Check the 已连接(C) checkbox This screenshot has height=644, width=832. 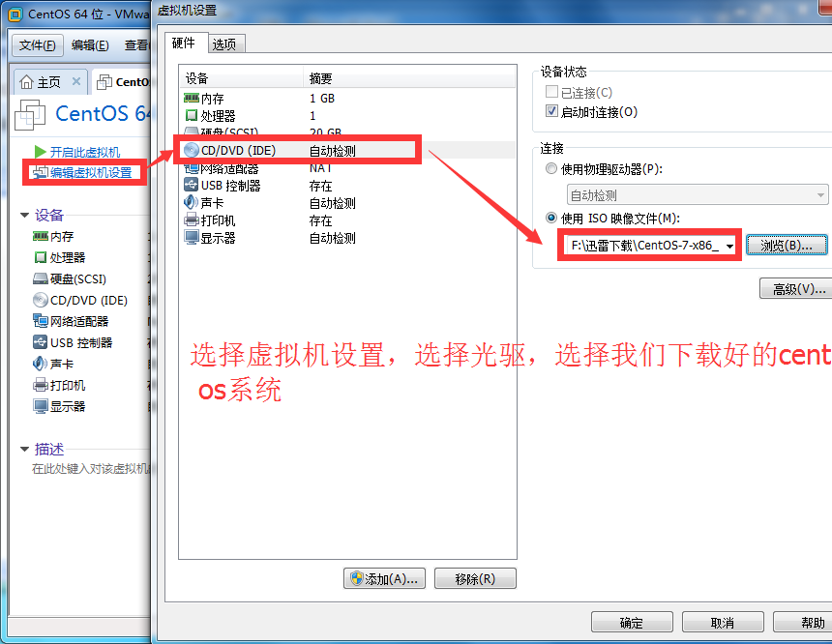pyautogui.click(x=551, y=92)
